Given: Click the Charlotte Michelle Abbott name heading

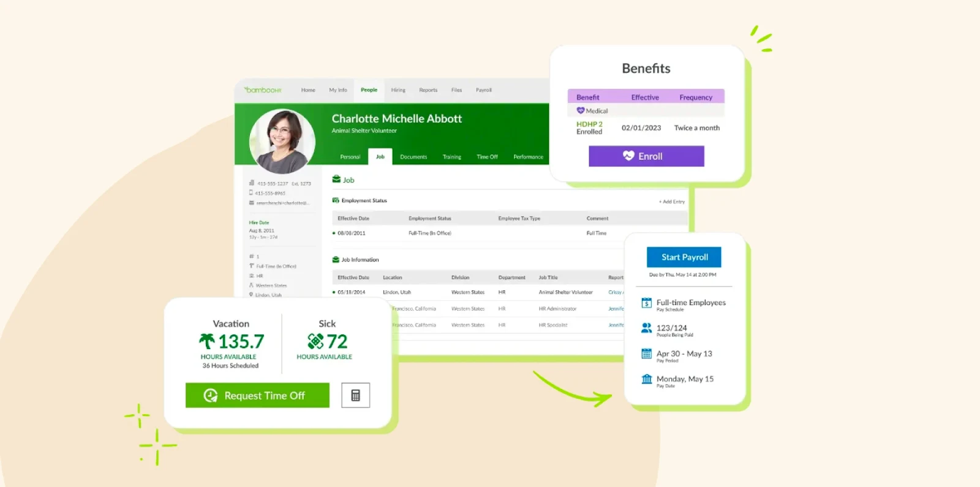Looking at the screenshot, I should coord(397,119).
